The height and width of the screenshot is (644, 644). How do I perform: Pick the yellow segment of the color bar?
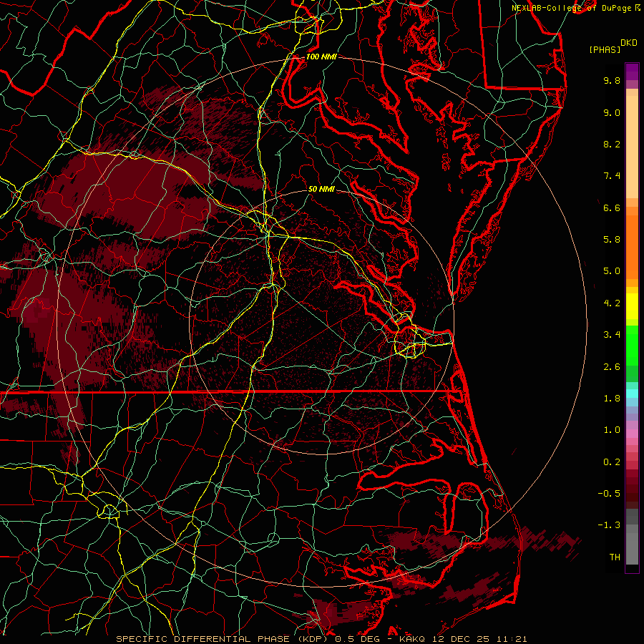(632, 306)
